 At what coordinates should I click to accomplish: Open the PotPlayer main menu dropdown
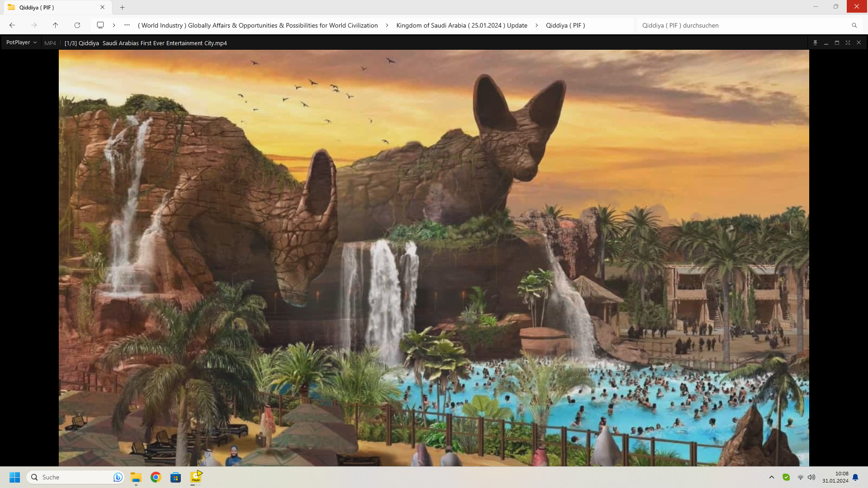[x=21, y=42]
